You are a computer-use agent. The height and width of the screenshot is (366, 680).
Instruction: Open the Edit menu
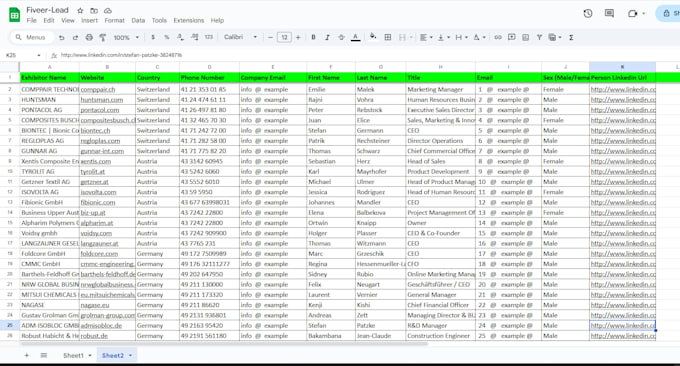coord(49,20)
